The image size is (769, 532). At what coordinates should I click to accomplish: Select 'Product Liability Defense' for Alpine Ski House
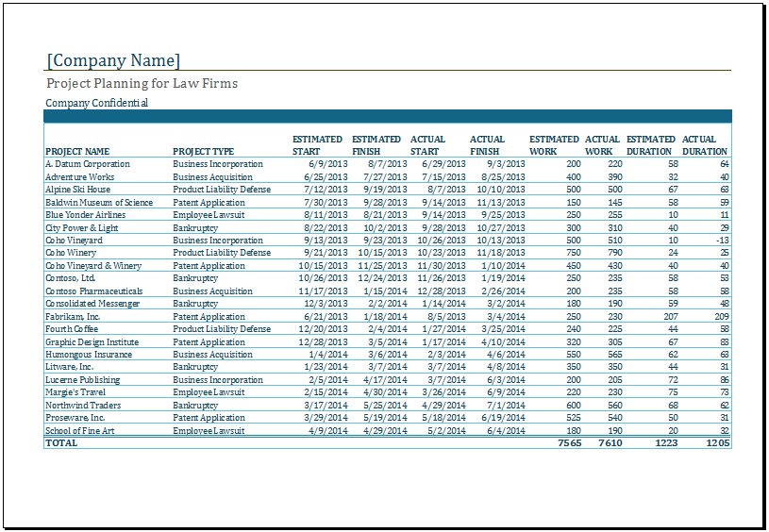point(222,190)
